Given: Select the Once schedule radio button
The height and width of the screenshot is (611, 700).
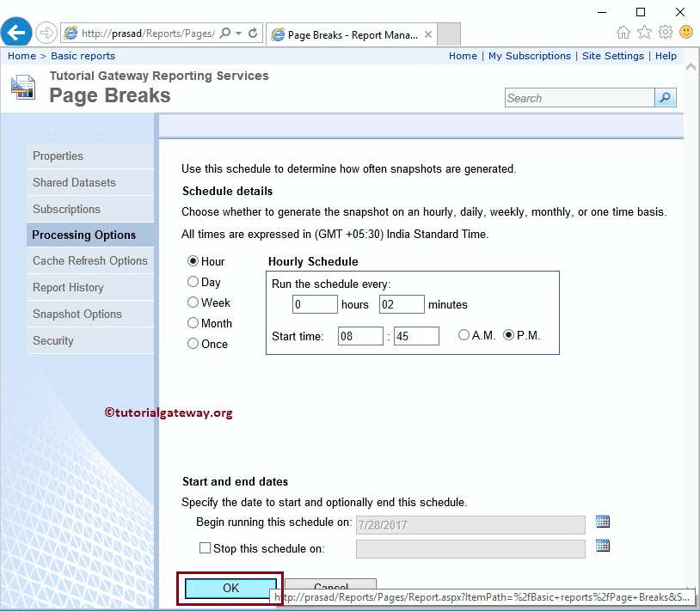Looking at the screenshot, I should coord(193,344).
